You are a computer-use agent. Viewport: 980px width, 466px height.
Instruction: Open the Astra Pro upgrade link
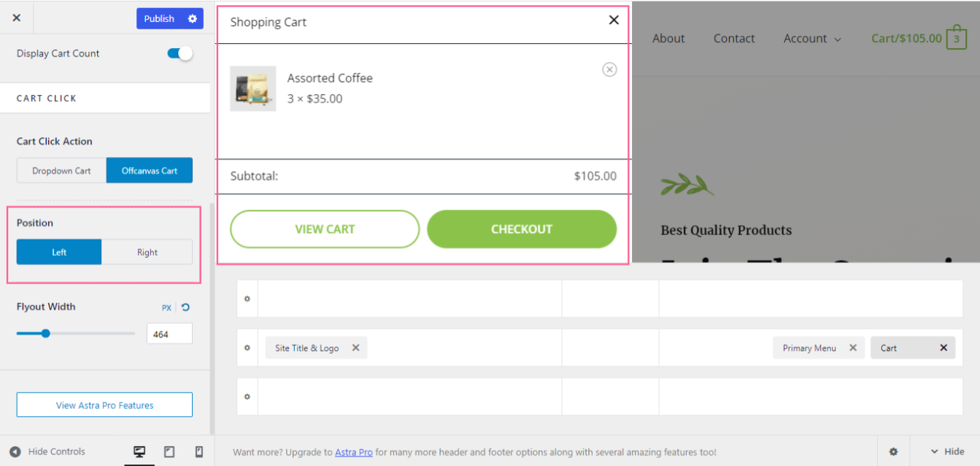[353, 451]
